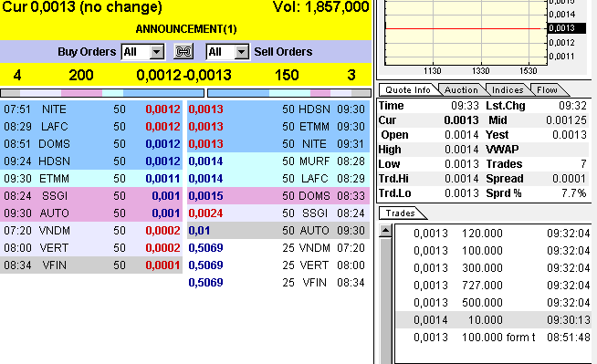Viewport: 597px width, 364px height.
Task: Switch to the Indices tab
Action: 508,89
